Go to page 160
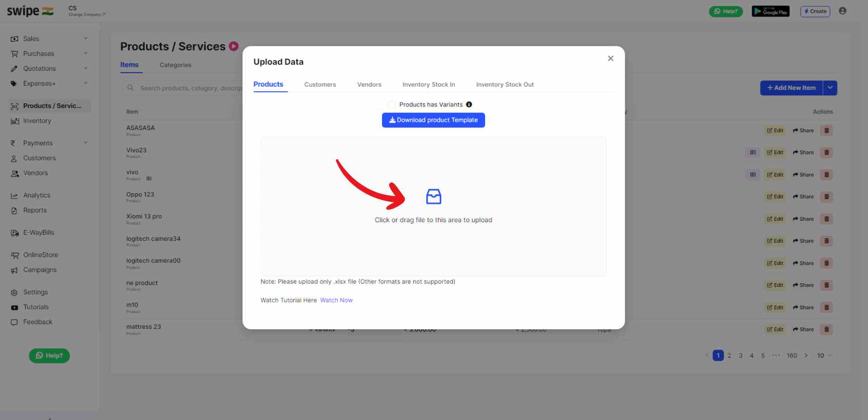 [792, 356]
